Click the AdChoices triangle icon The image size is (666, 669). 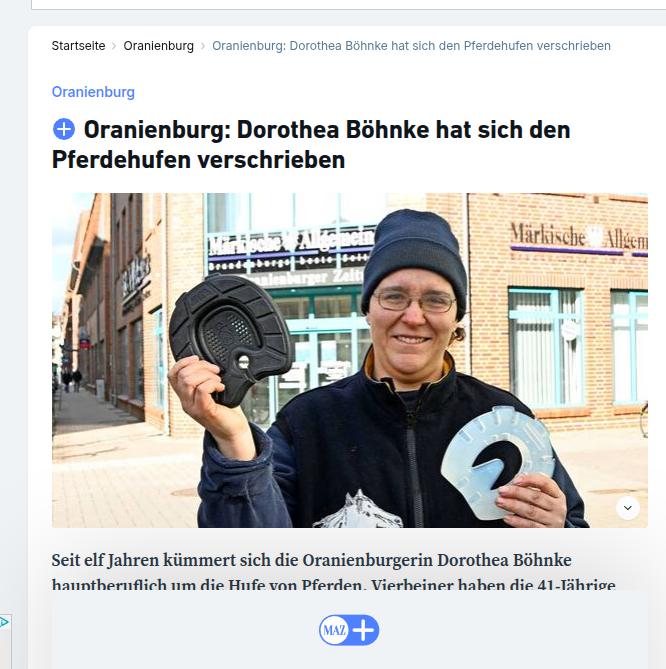tap(4, 622)
